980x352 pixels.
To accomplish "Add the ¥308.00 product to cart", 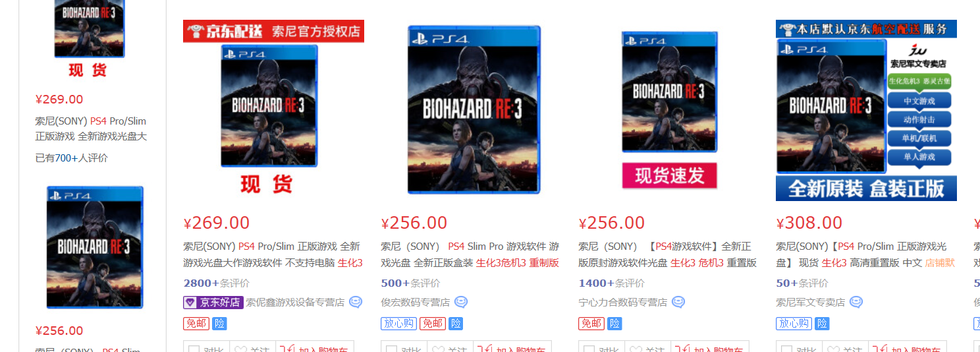I will coord(908,349).
